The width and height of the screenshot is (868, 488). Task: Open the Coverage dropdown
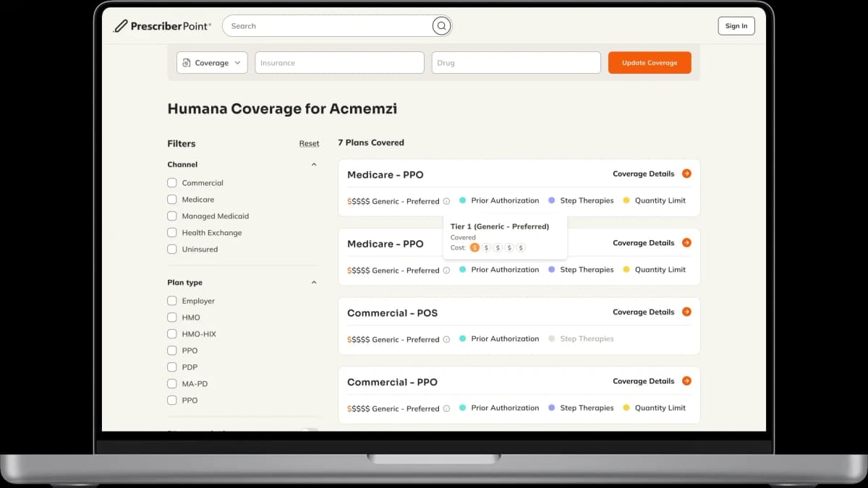[x=211, y=62]
